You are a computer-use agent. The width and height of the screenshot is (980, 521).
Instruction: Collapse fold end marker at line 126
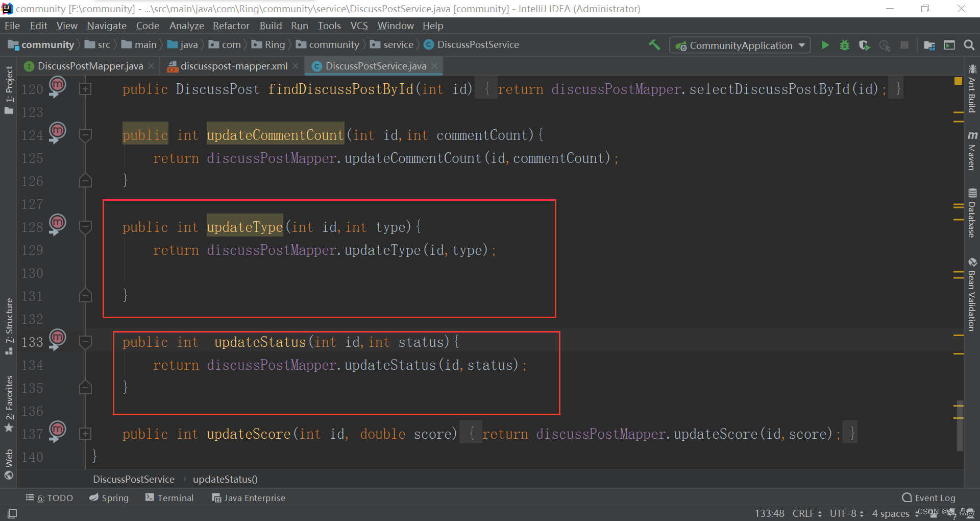[x=85, y=181]
